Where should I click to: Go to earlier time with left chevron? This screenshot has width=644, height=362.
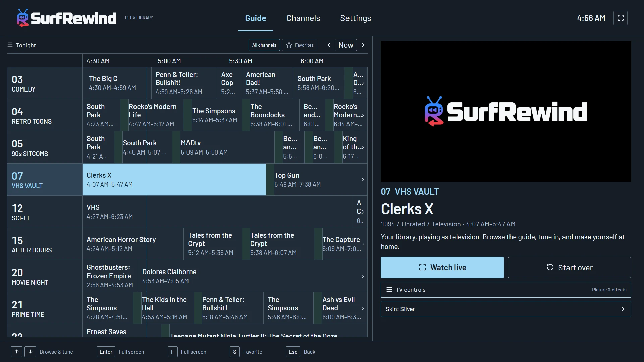pos(329,45)
